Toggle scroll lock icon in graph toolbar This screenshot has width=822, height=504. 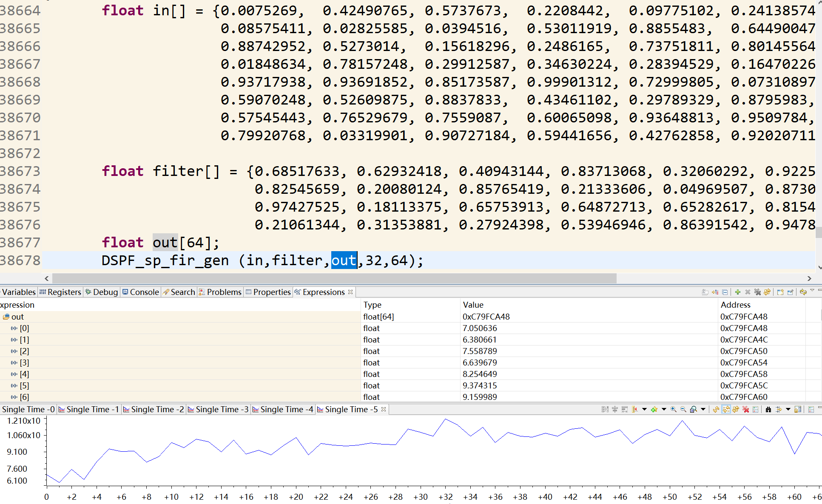pyautogui.click(x=798, y=409)
